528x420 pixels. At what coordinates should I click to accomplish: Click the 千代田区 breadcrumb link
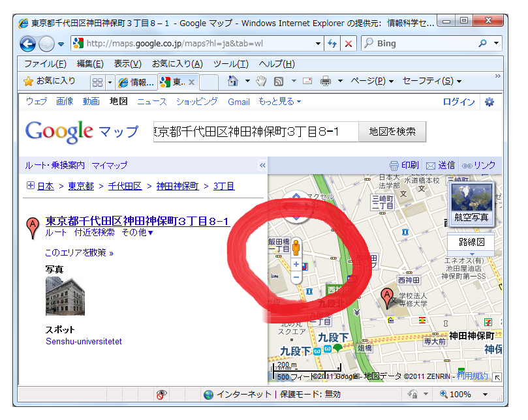125,186
